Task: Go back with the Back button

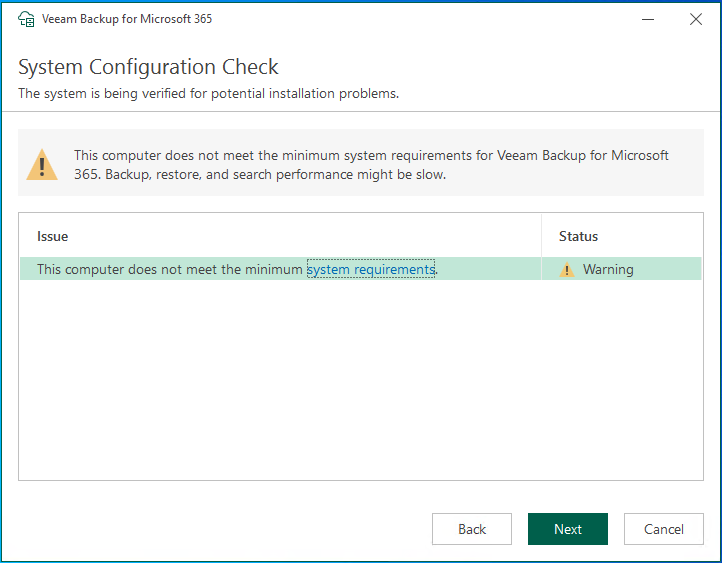Action: click(x=471, y=529)
